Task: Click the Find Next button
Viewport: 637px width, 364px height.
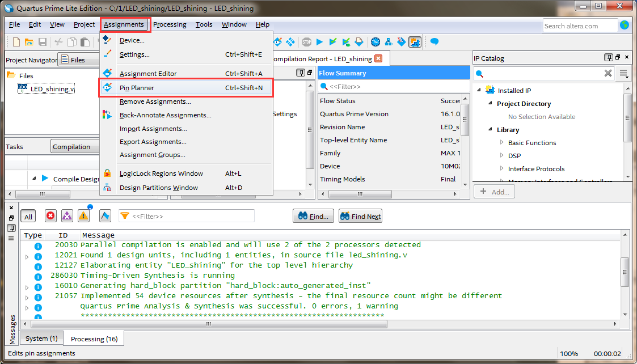Action: 360,217
